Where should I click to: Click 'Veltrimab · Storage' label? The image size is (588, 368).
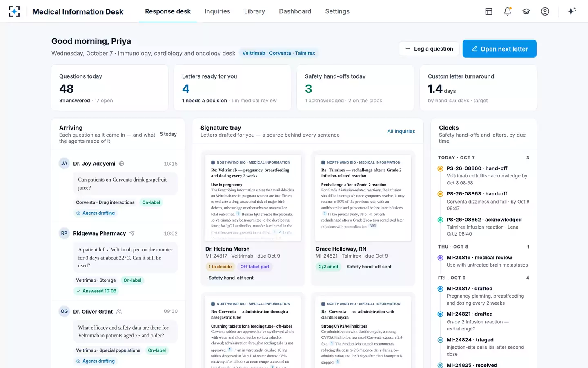click(96, 280)
